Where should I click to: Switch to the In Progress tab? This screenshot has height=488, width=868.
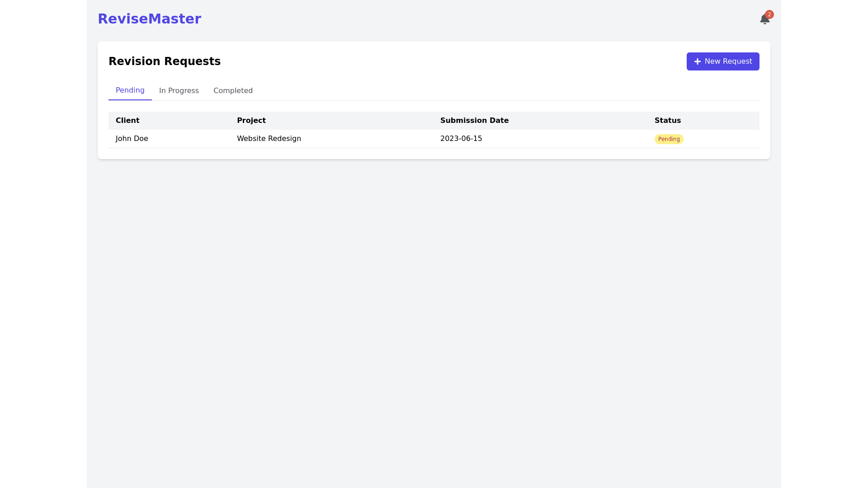pos(179,90)
